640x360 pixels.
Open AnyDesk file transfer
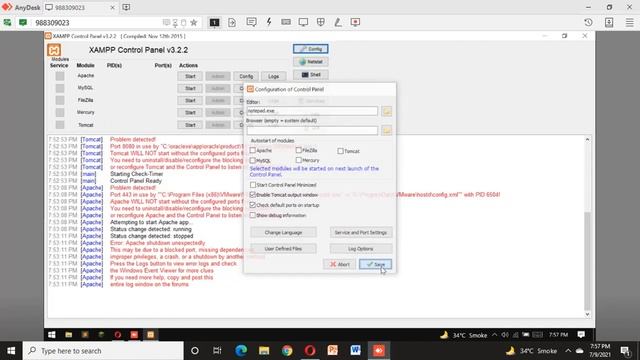pyautogui.click(x=232, y=23)
